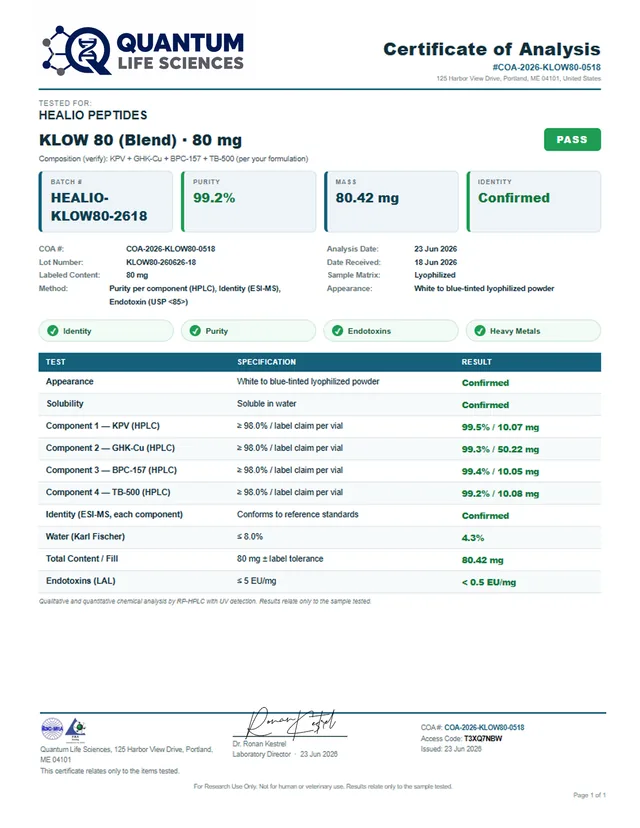Viewport: 640px width, 828px height.
Task: Click Component 1 — KPV (HPLC) row
Action: [319, 426]
